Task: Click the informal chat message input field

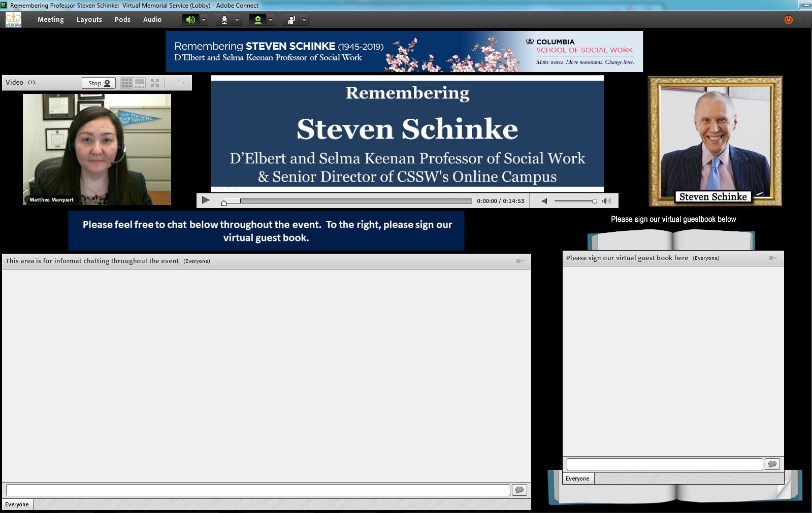Action: point(258,490)
